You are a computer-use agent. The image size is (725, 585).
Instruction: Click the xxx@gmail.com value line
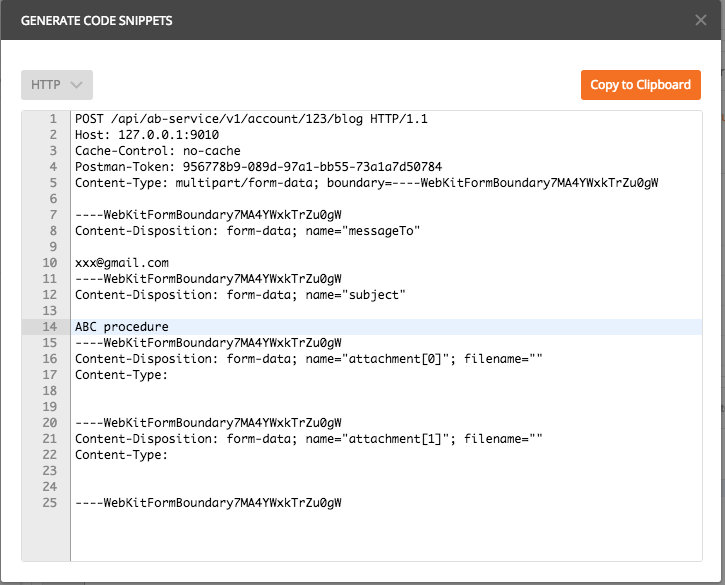(121, 263)
